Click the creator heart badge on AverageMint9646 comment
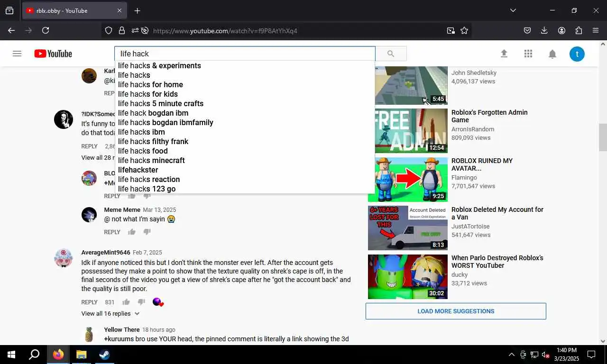The height and width of the screenshot is (364, 607). click(158, 302)
